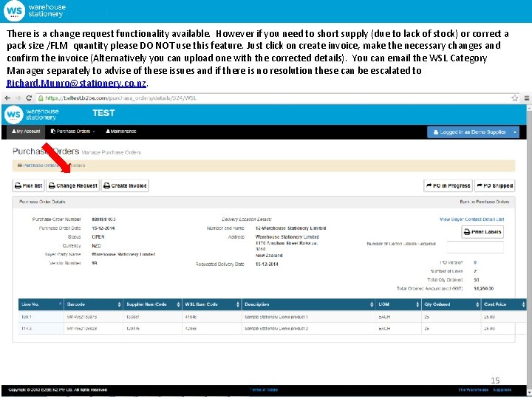The width and height of the screenshot is (532, 399).
Task: Open the My Account menu
Action: click(26, 132)
